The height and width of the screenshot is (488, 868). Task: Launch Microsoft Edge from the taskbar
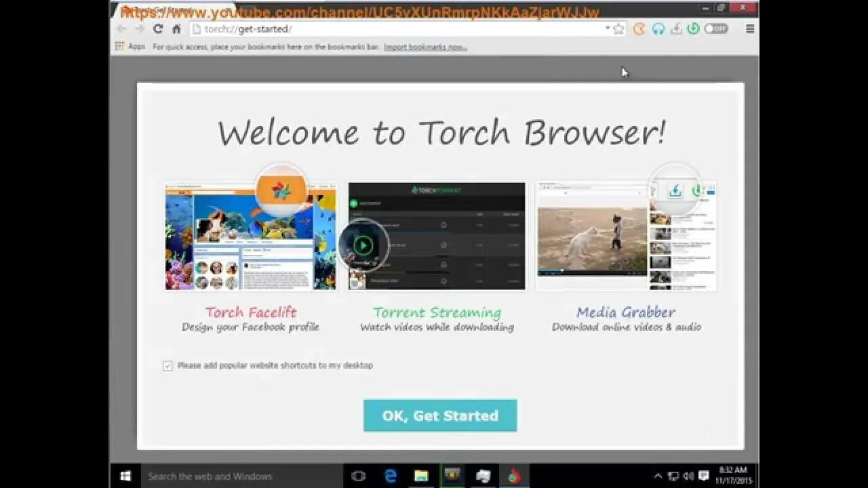click(391, 476)
